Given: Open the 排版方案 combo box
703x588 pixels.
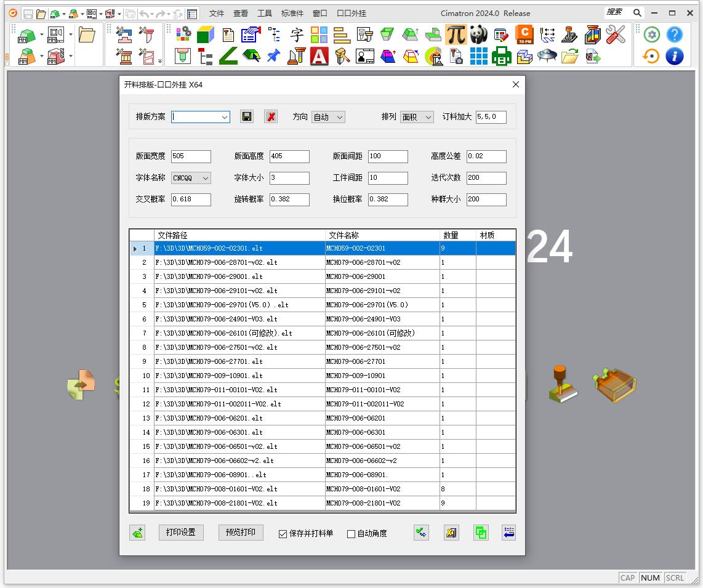Looking at the screenshot, I should pyautogui.click(x=224, y=117).
